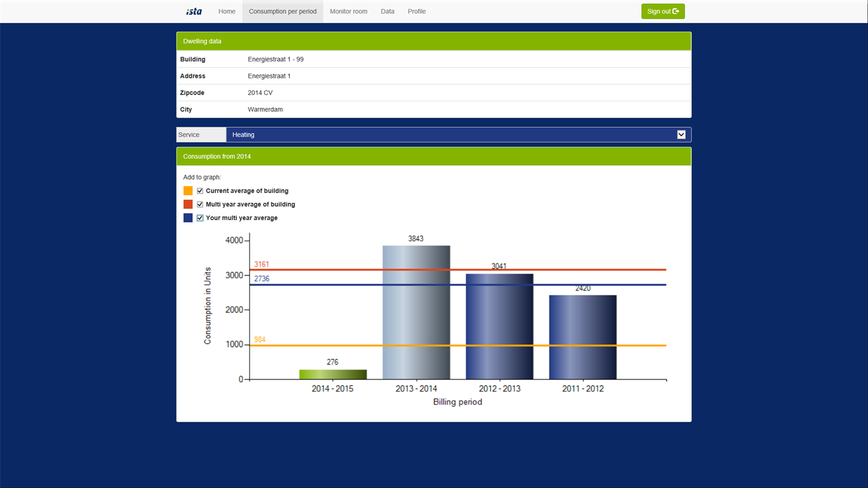Click the City value Warmerdam

265,110
